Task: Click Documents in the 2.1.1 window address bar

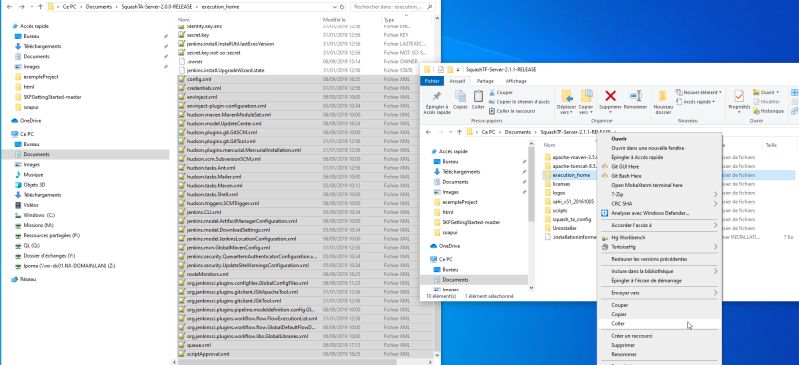Action: click(x=517, y=132)
